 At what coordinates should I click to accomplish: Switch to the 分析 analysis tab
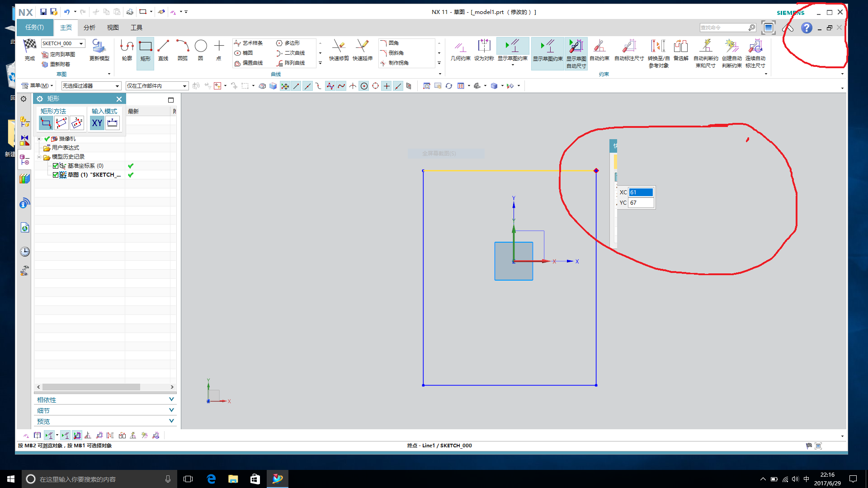(90, 28)
